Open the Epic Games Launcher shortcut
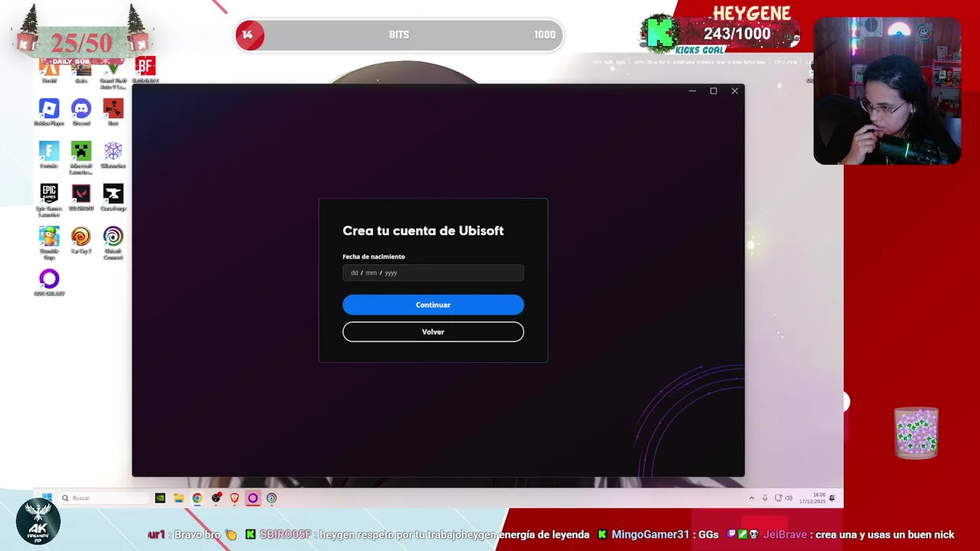The width and height of the screenshot is (980, 551). point(49,200)
